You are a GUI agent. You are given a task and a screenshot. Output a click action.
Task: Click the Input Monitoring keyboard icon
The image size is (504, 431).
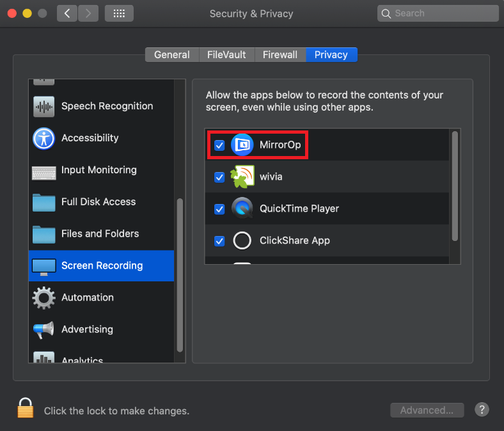43,171
